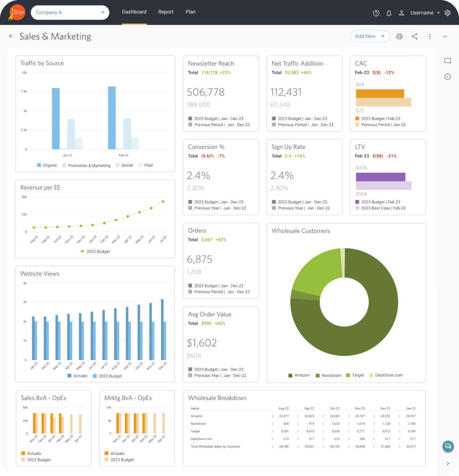Image resolution: width=459 pixels, height=476 pixels.
Task: Click the share icon
Action: click(414, 37)
